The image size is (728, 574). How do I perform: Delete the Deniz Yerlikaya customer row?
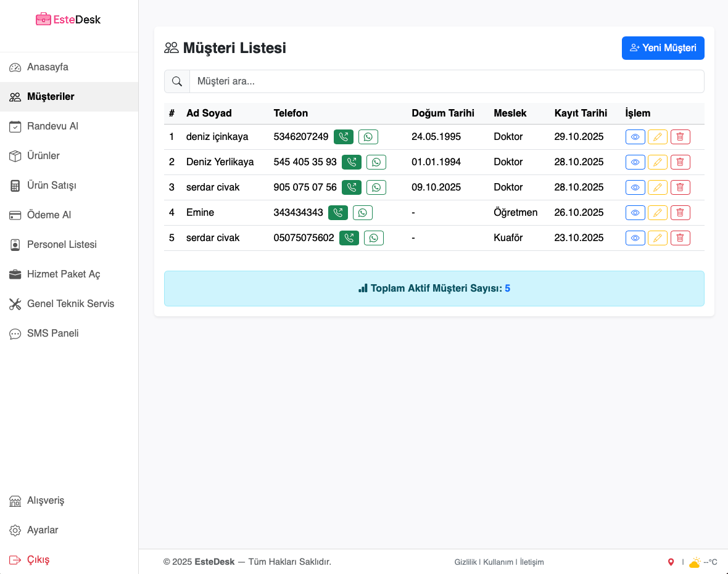[x=680, y=162]
